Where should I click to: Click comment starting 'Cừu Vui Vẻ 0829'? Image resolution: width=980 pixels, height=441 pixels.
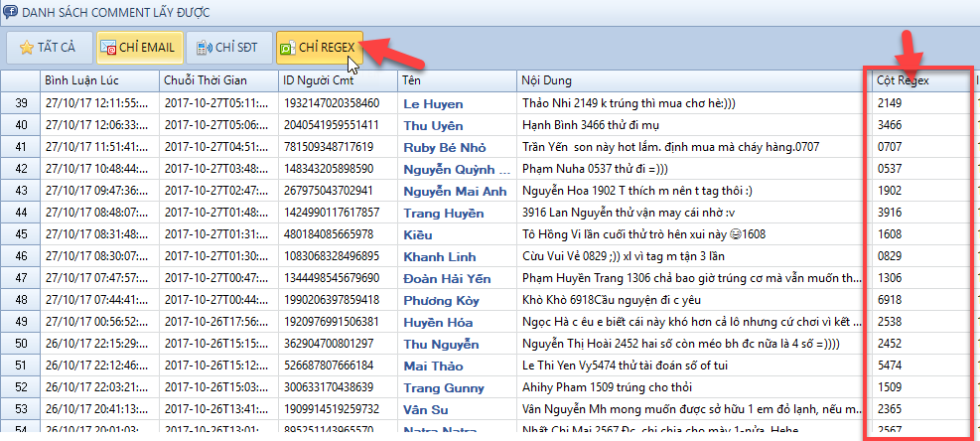click(624, 256)
